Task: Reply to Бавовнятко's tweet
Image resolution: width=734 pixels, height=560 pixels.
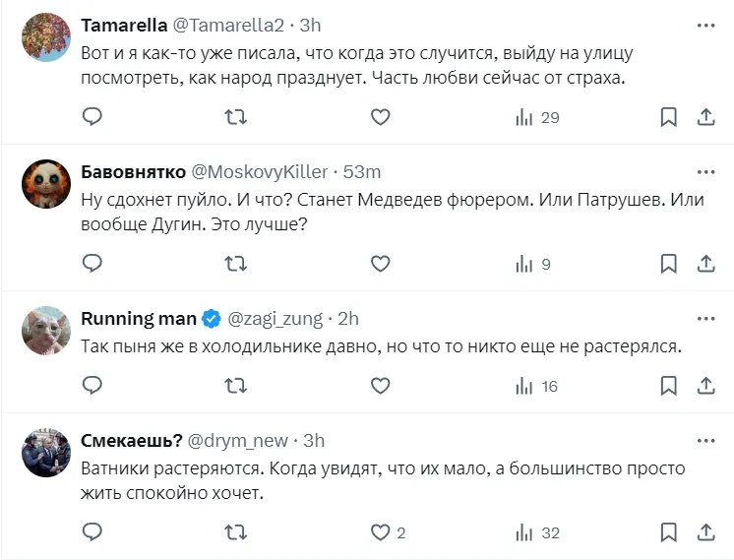Action: coord(92,264)
